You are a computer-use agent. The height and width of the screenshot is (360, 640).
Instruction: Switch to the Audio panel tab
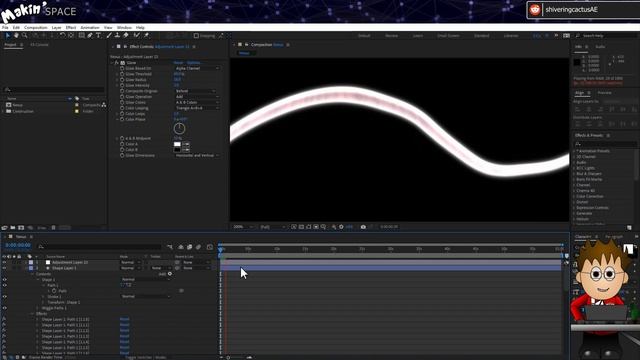600,47
